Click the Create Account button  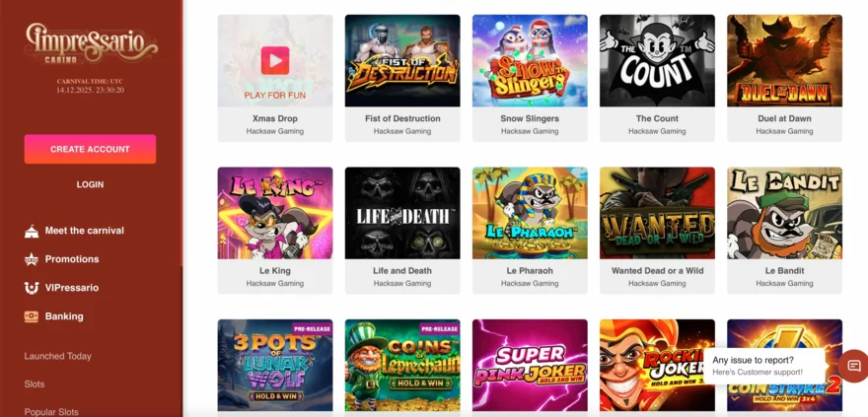click(90, 149)
